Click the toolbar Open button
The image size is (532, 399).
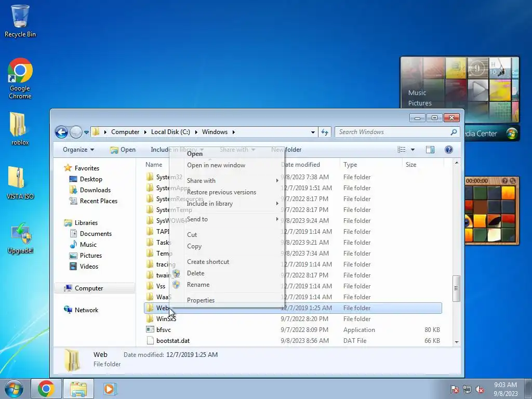coord(123,150)
